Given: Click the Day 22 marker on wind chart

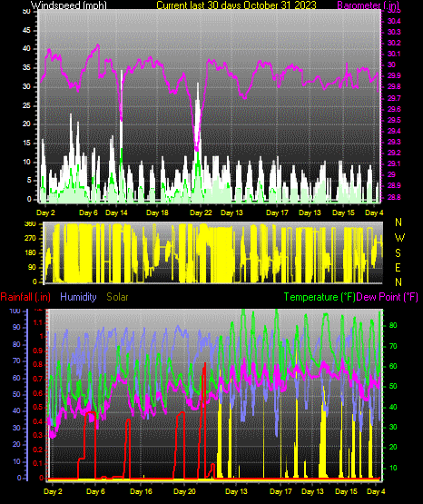Looking at the screenshot, I should pos(201,212).
